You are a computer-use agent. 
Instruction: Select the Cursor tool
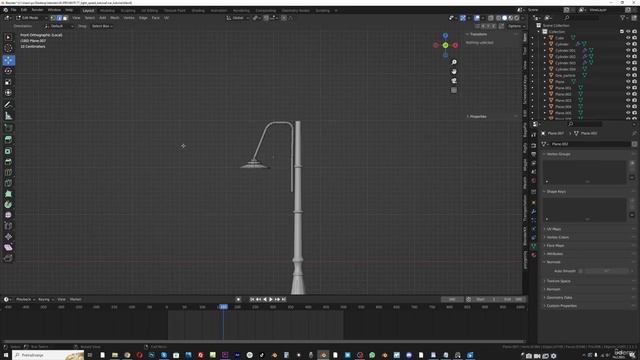click(8, 48)
